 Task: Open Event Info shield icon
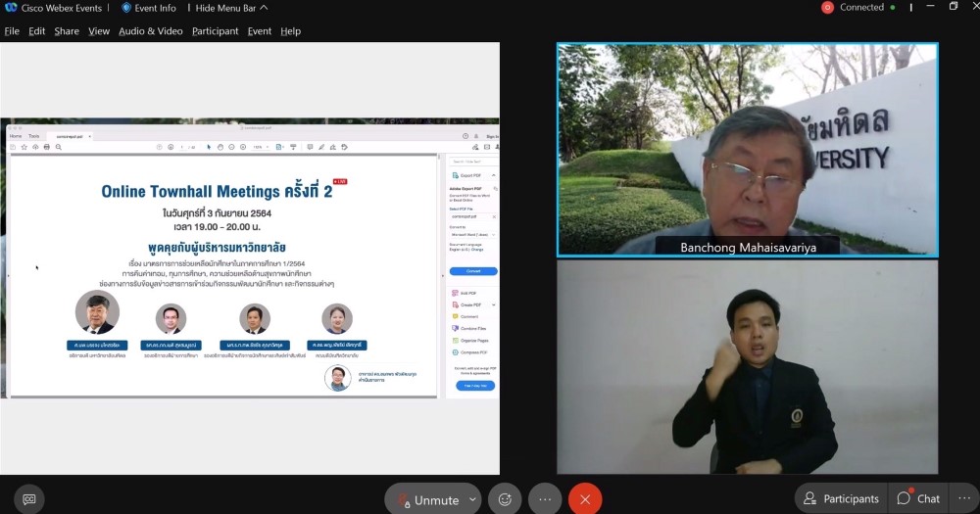[x=126, y=7]
